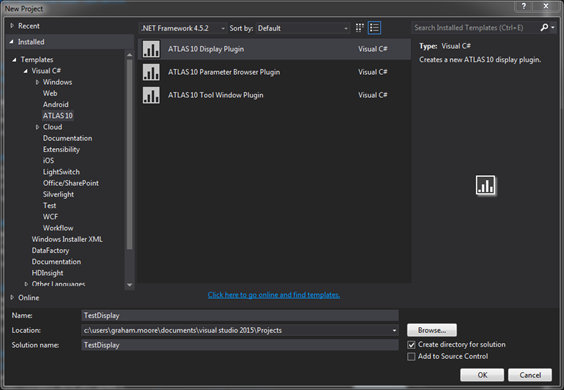Click the Cancel button
The width and height of the screenshot is (564, 390).
pos(530,375)
